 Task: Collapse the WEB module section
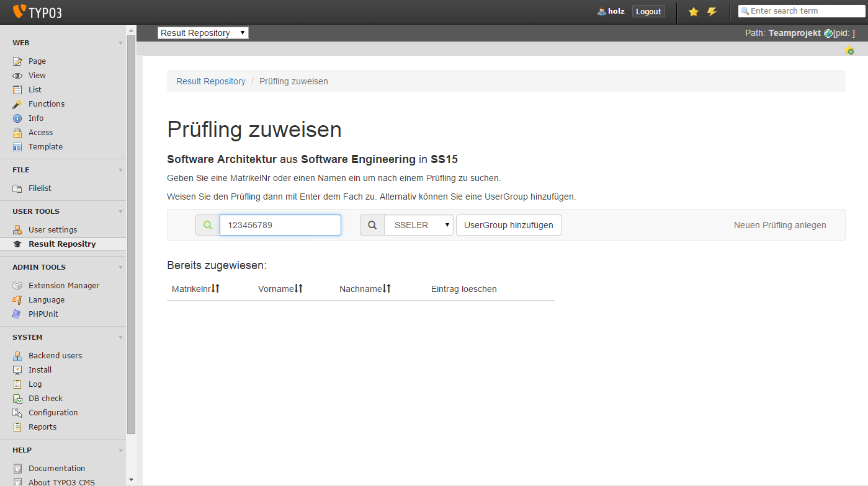(121, 43)
